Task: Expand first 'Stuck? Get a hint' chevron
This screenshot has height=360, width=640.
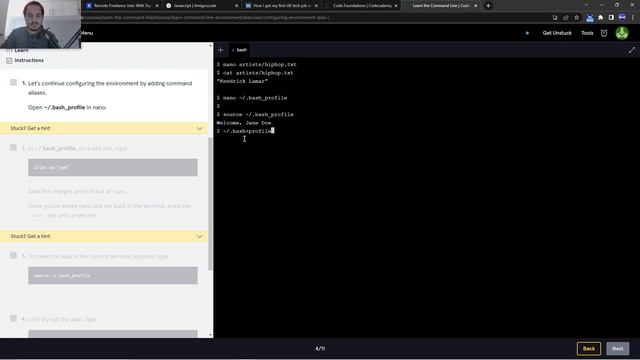Action: (199, 129)
